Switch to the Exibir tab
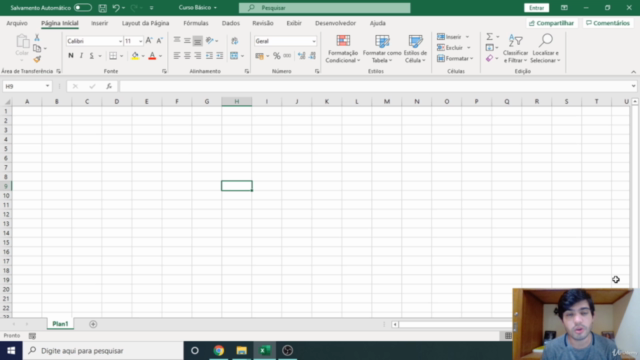Image resolution: width=640 pixels, height=360 pixels. click(x=294, y=23)
